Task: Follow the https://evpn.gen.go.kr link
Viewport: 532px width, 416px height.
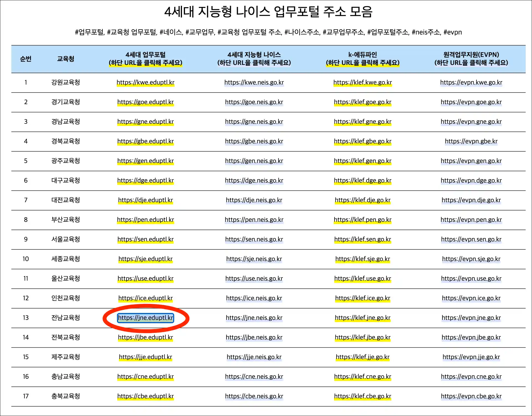Action: coord(471,161)
